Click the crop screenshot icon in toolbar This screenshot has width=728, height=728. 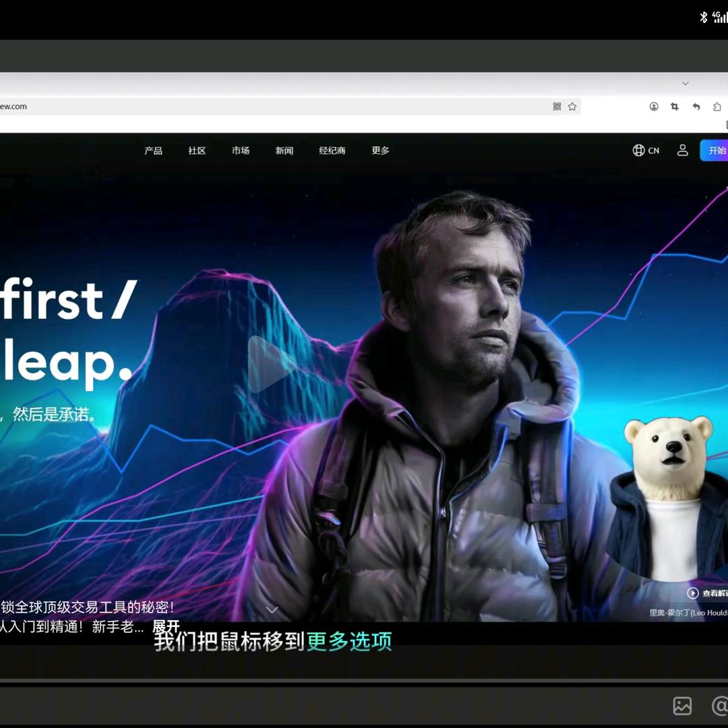674,107
